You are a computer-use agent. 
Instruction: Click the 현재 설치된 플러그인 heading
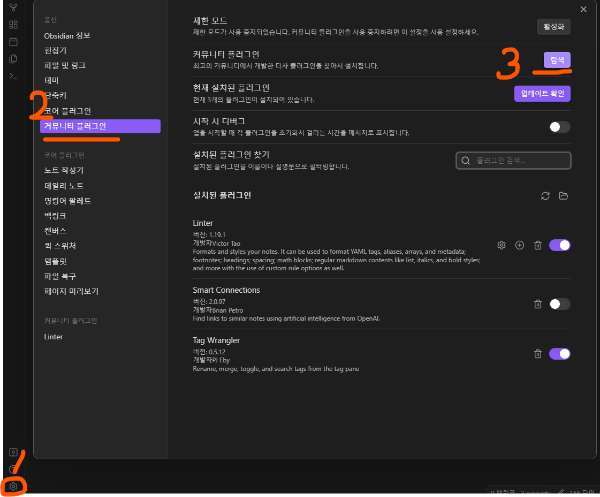[231, 88]
